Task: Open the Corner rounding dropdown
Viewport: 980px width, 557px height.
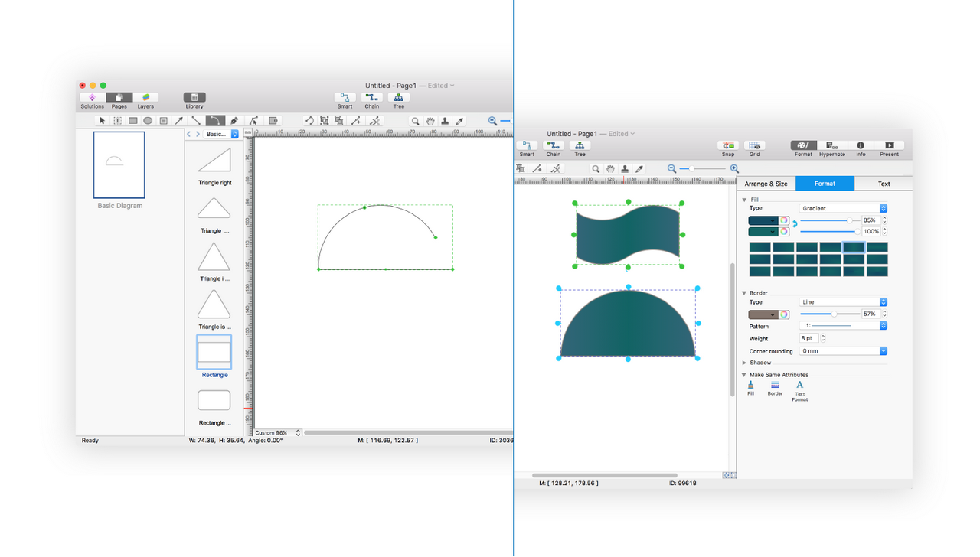Action: pyautogui.click(x=843, y=350)
